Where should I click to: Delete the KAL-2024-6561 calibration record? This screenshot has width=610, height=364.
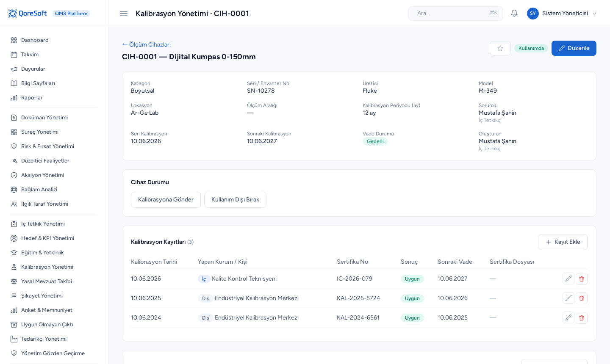582,318
